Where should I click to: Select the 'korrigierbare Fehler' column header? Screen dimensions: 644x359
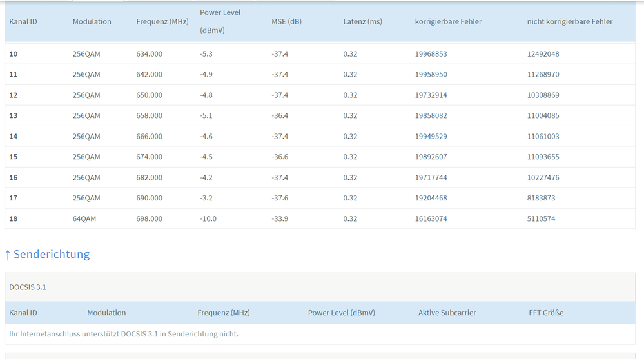click(x=448, y=21)
